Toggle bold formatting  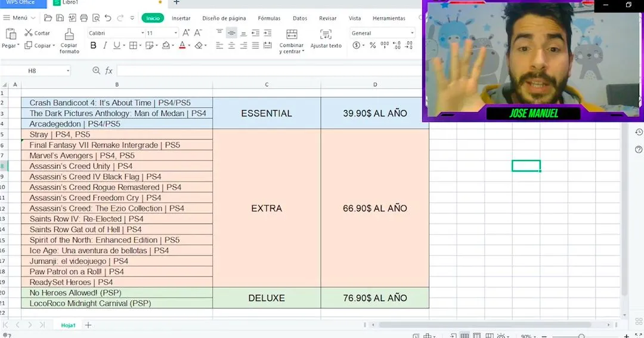[x=93, y=45]
